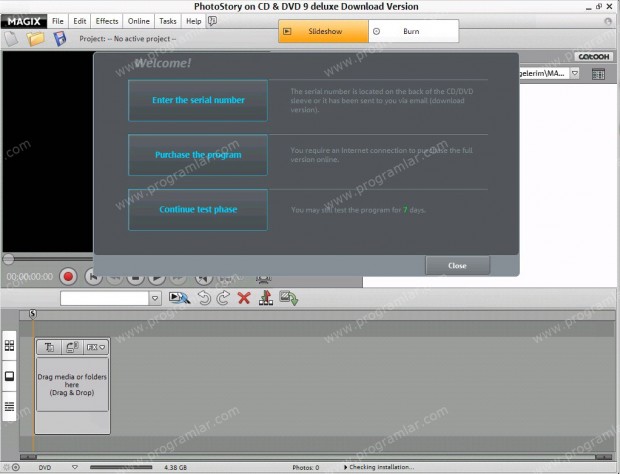Open the media folder path dropdown arrow
This screenshot has height=474, width=620.
(575, 73)
